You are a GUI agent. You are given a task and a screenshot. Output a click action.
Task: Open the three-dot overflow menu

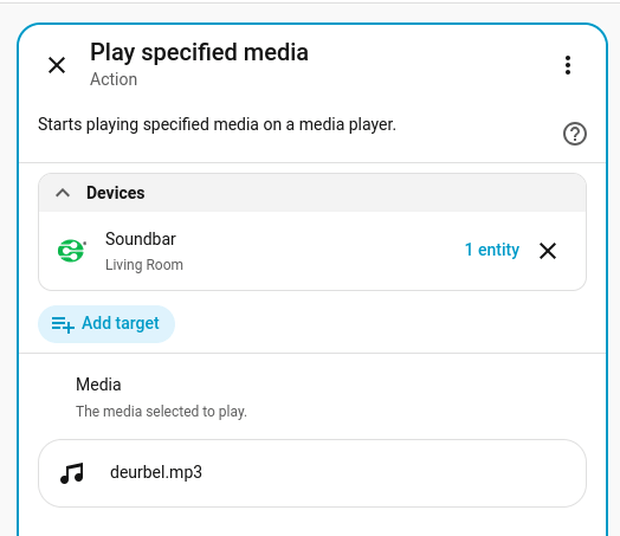pyautogui.click(x=568, y=65)
